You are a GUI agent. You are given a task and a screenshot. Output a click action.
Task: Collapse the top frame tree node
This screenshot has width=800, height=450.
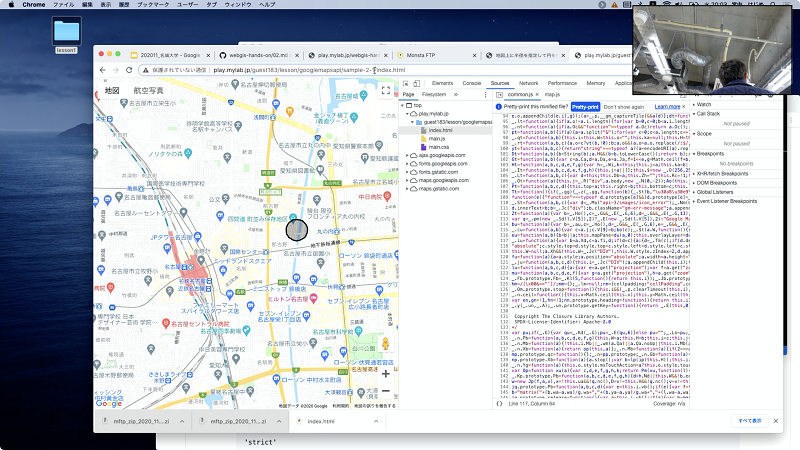pyautogui.click(x=403, y=105)
